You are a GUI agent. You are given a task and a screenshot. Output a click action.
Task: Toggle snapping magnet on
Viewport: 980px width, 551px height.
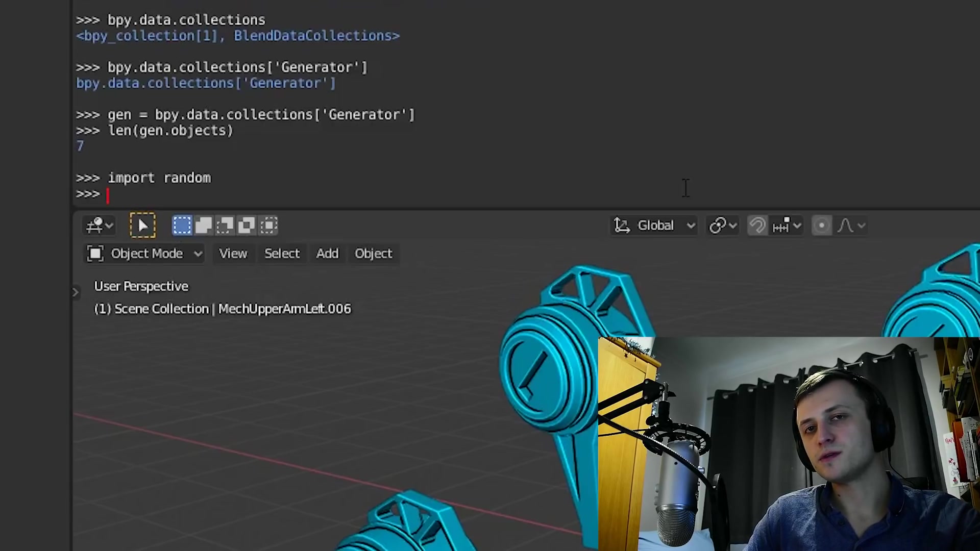(x=757, y=226)
